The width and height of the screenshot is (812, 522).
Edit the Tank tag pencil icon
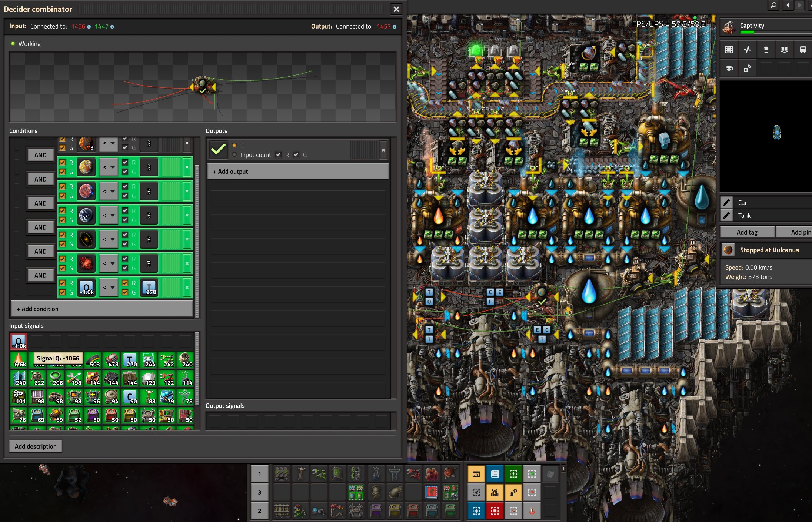point(727,216)
